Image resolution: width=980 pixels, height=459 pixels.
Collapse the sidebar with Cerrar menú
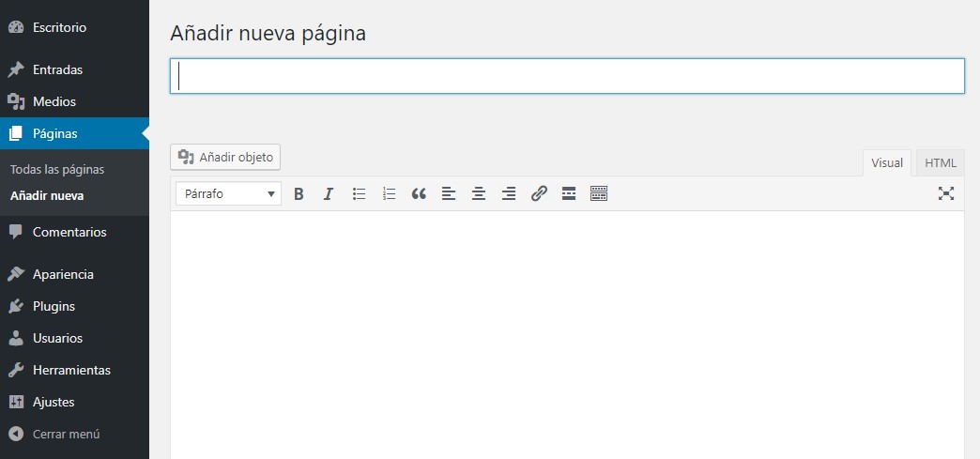point(66,435)
